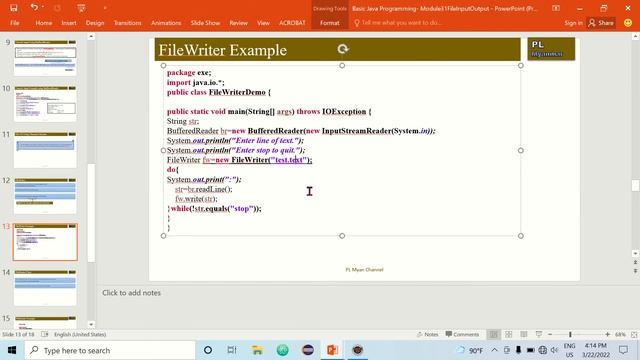Image resolution: width=640 pixels, height=360 pixels.
Task: Click the PL logo box on slide
Action: click(x=551, y=49)
